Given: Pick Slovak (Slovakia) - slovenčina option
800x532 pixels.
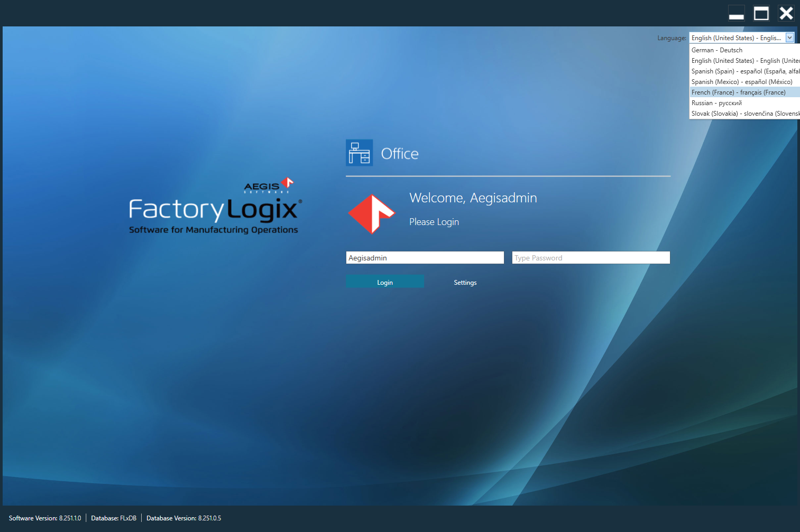Looking at the screenshot, I should pyautogui.click(x=740, y=113).
